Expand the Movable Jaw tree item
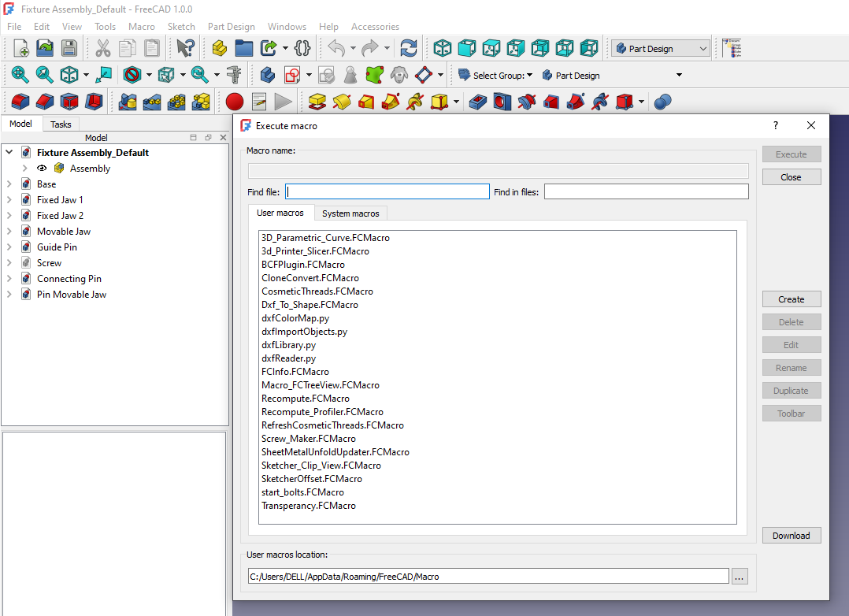 (9, 232)
